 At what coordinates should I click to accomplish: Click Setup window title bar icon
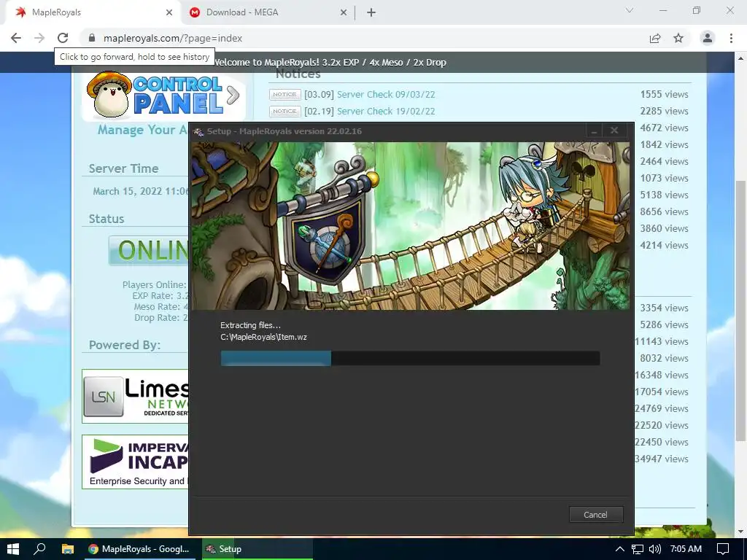point(198,131)
